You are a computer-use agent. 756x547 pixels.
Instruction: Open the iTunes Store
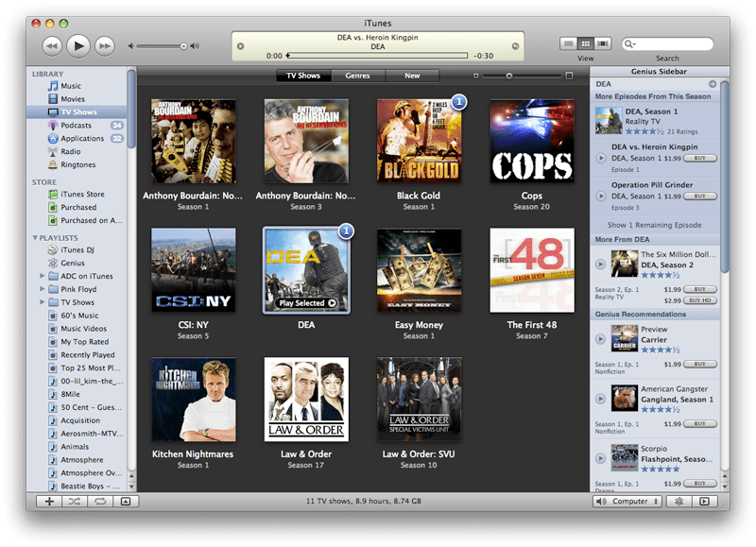click(x=74, y=193)
